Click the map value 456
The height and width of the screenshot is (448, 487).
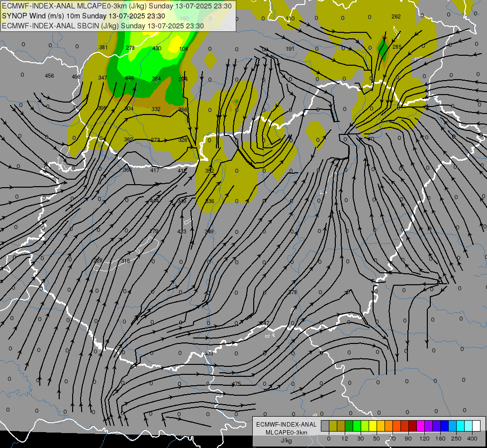point(49,76)
